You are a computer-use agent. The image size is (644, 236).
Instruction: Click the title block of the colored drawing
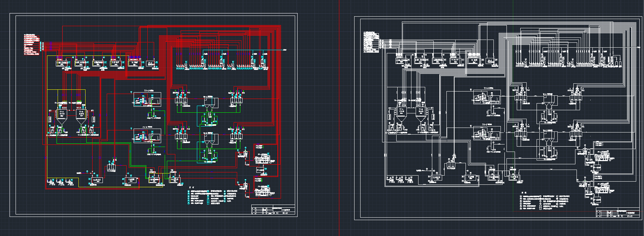pos(273,209)
